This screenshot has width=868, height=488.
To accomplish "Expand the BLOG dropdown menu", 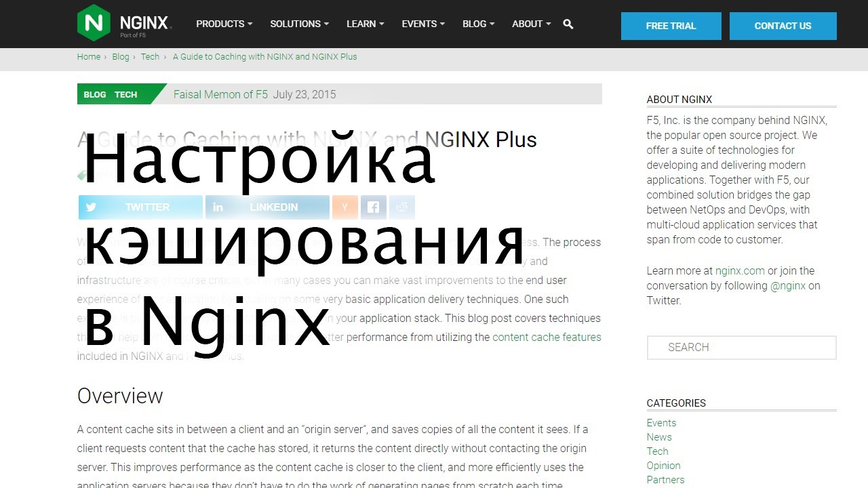I will pyautogui.click(x=479, y=24).
